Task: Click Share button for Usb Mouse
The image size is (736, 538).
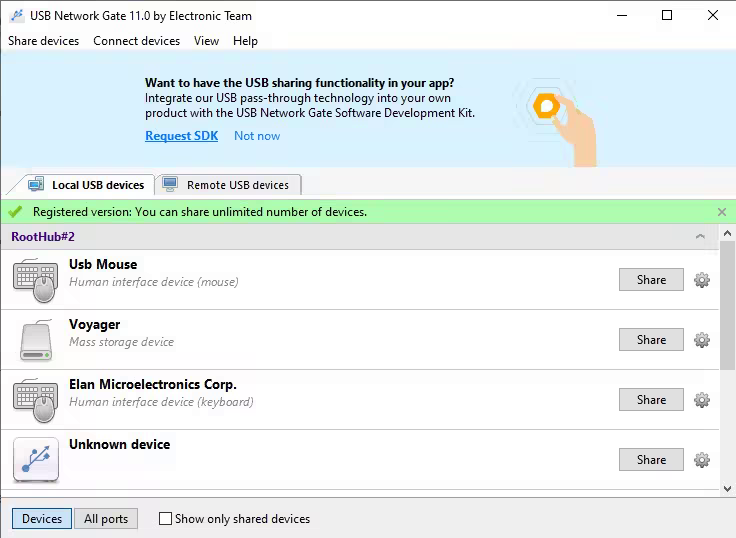Action: click(x=651, y=280)
